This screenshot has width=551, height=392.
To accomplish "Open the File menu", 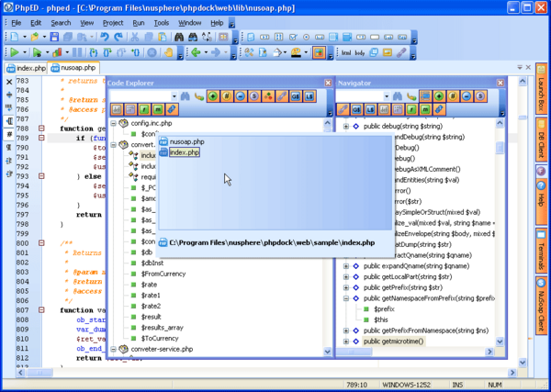I will pos(17,23).
